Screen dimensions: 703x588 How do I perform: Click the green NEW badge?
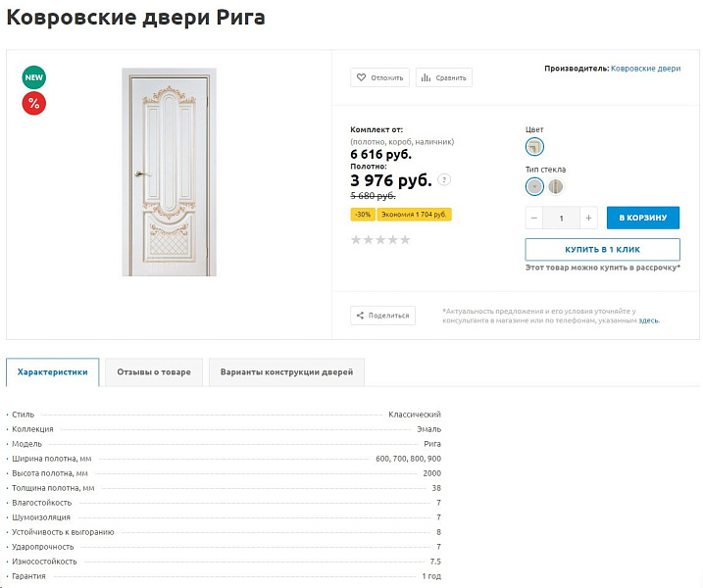pos(34,77)
